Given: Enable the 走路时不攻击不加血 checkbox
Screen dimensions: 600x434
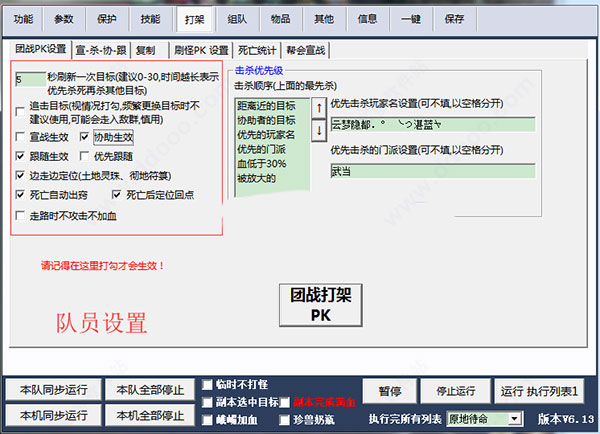Looking at the screenshot, I should [20, 215].
